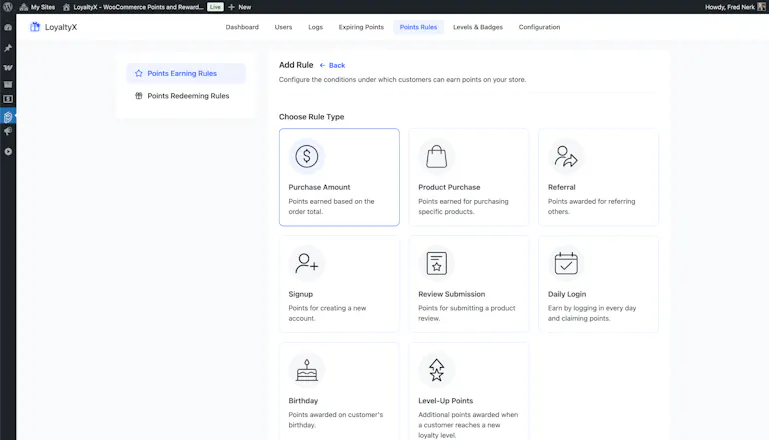The image size is (769, 440).
Task: Go to the Dashboard tab
Action: click(x=242, y=27)
